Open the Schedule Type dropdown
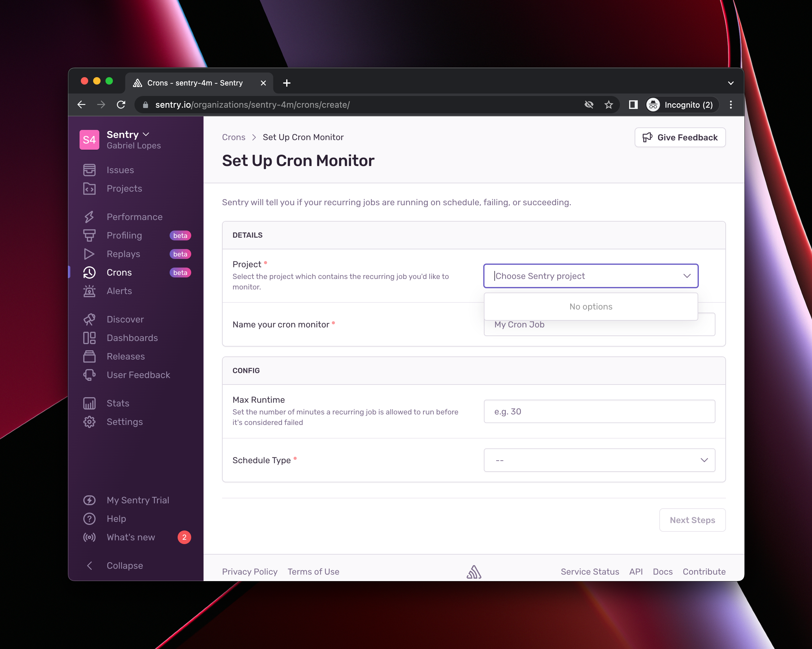Screen dimensions: 812x649 [x=599, y=460]
